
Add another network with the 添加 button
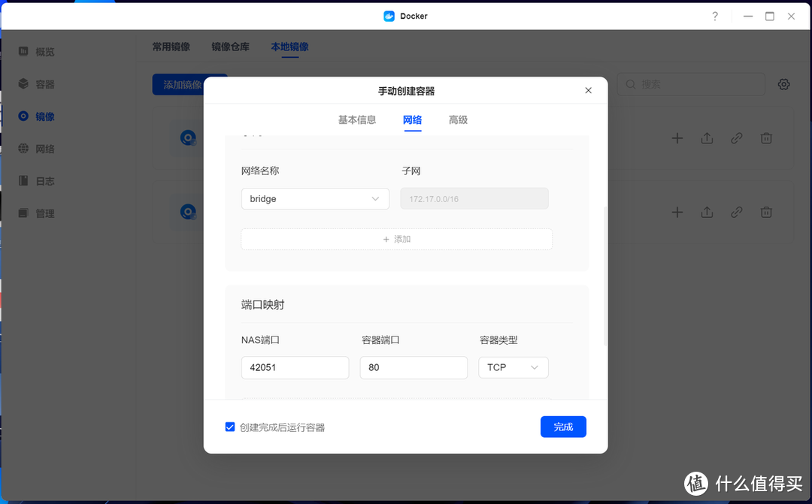click(x=396, y=239)
